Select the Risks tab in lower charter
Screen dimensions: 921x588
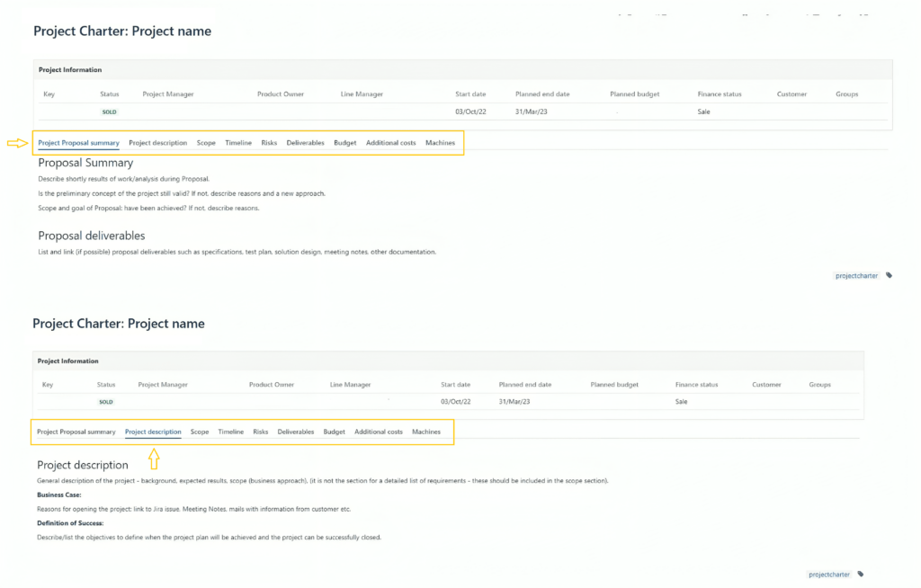click(x=261, y=432)
